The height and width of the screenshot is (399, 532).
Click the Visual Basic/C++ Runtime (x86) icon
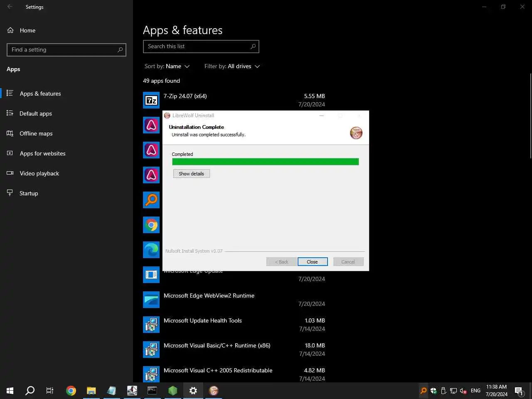click(x=151, y=350)
